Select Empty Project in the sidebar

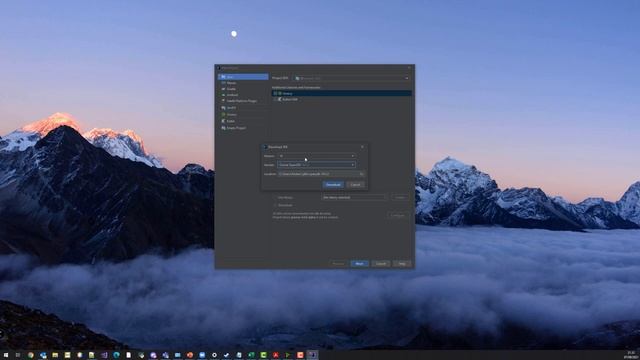243,128
